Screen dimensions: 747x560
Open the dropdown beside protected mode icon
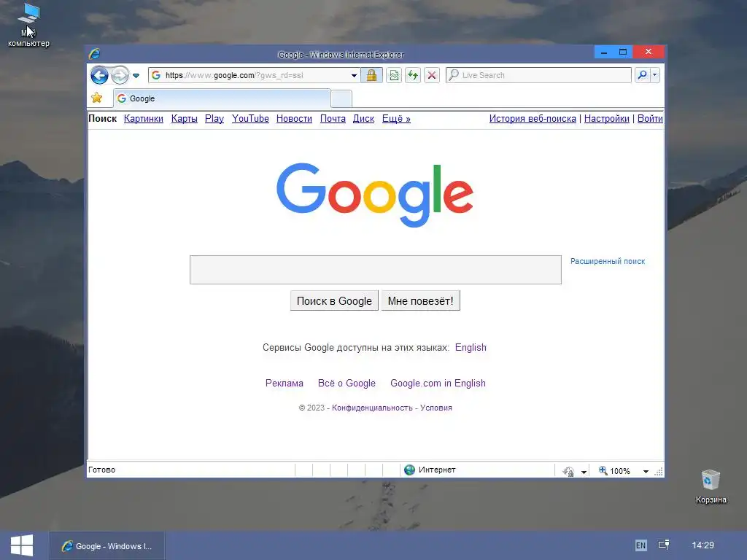coord(584,472)
